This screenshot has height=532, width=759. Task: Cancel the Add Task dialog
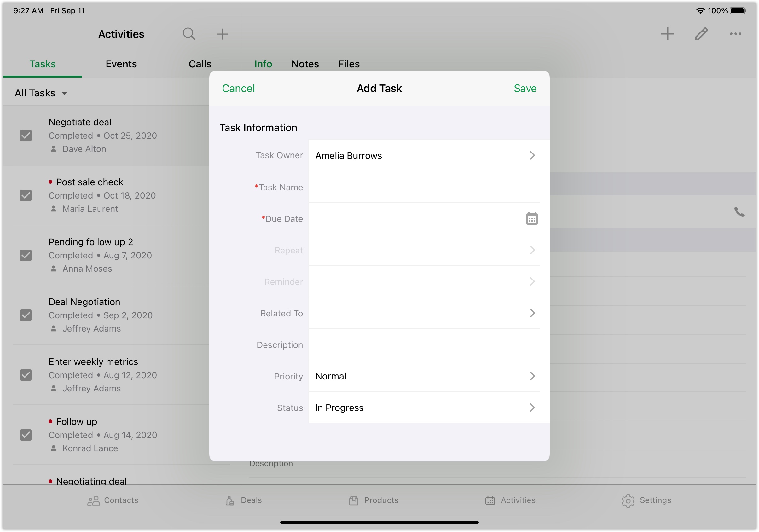tap(238, 89)
